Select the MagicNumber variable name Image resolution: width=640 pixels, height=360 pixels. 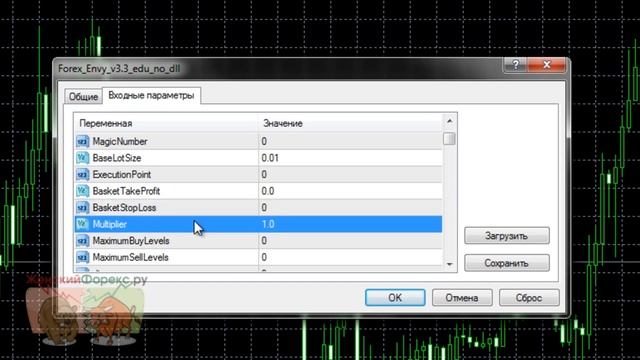pos(120,142)
